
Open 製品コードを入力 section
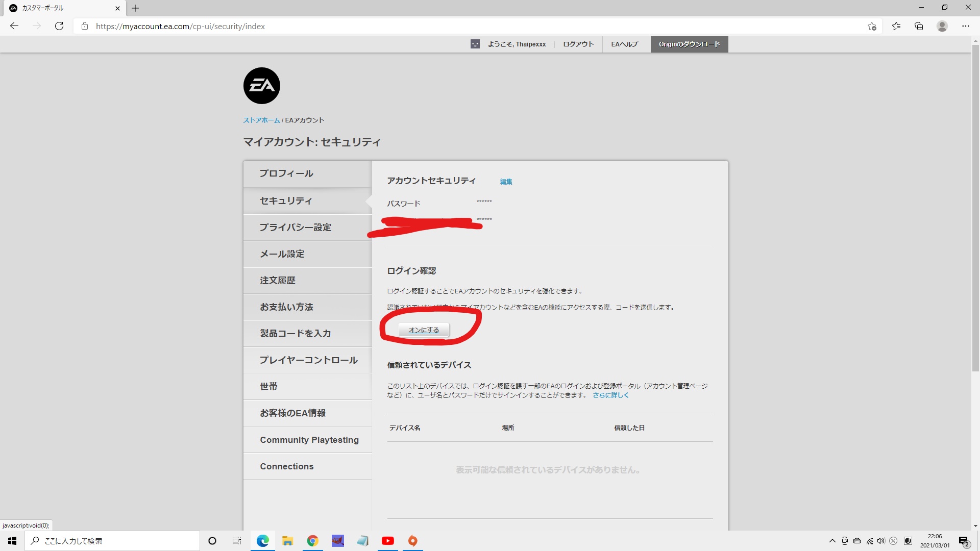pyautogui.click(x=308, y=334)
